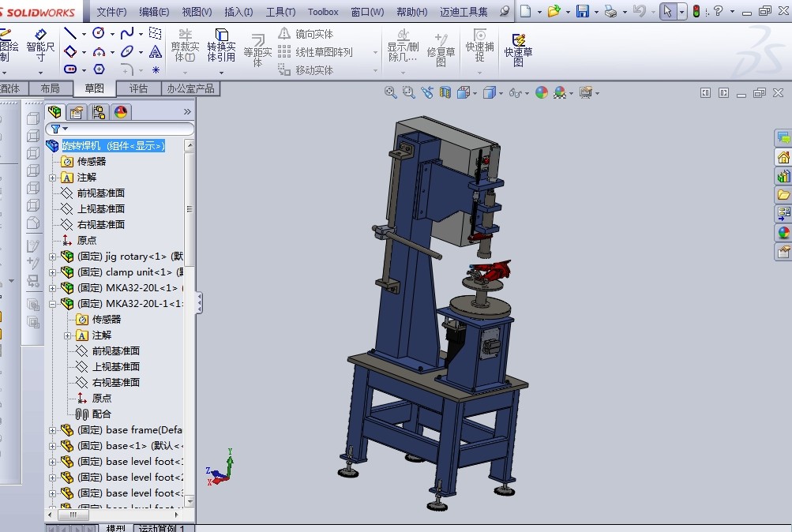Select the Point sketch tool

[156, 69]
